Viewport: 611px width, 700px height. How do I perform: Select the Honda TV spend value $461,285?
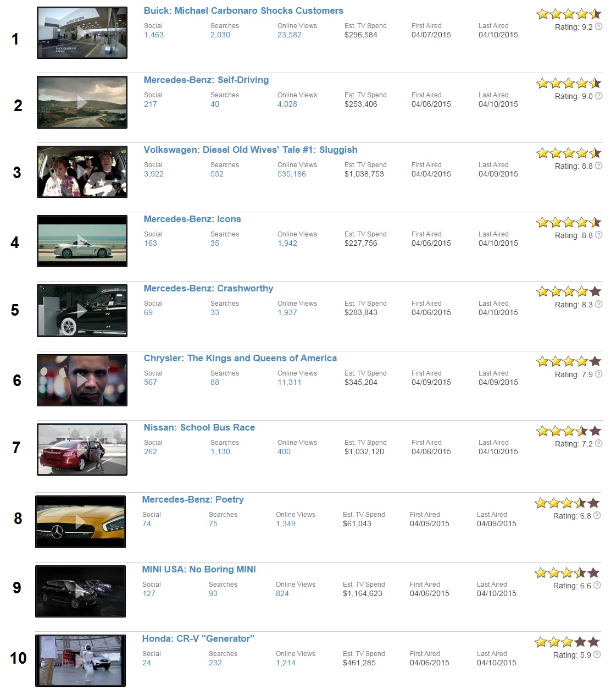359,663
